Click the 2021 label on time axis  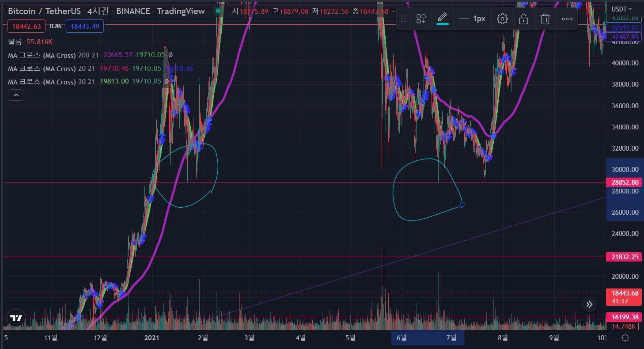pos(152,338)
